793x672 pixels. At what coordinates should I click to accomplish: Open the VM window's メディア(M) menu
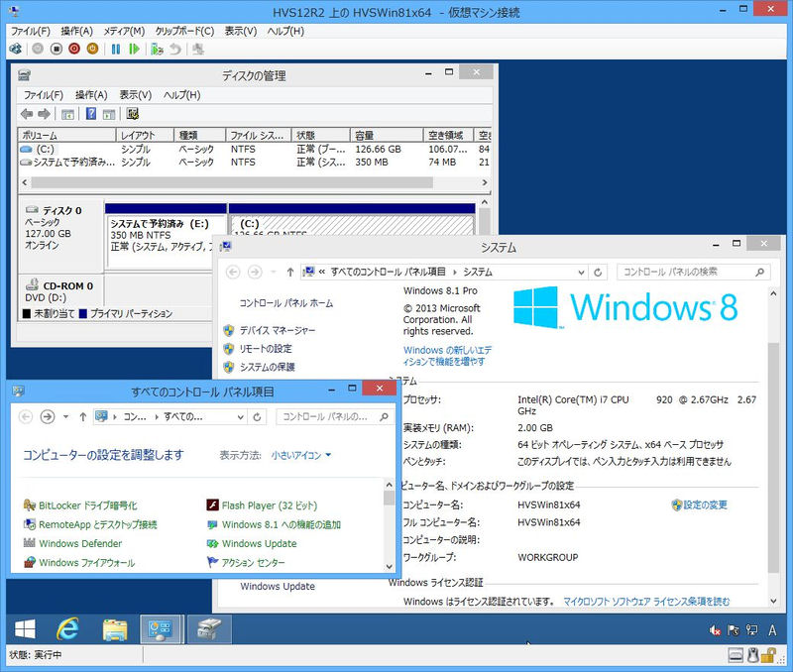[124, 31]
